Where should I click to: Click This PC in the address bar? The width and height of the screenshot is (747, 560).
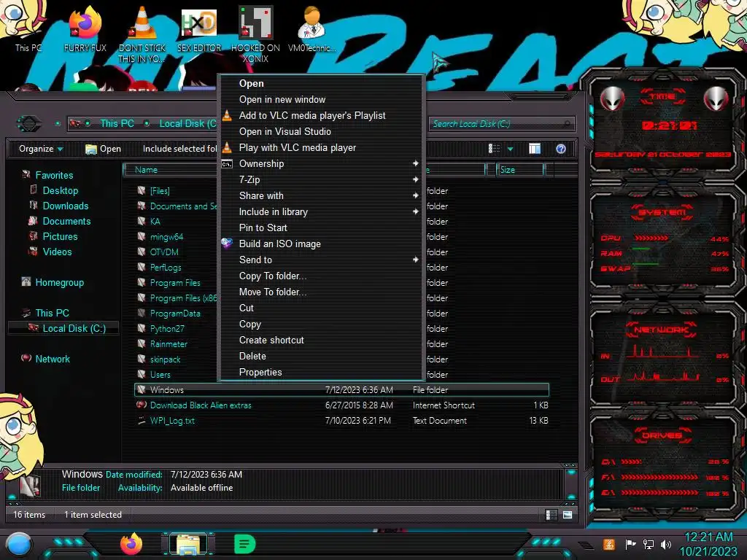pos(117,123)
